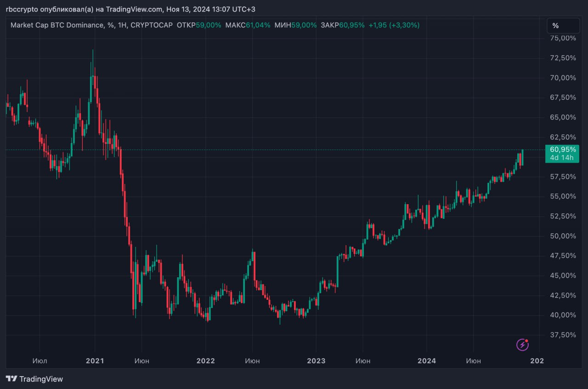Click the 65,00% price axis label

tap(562, 117)
